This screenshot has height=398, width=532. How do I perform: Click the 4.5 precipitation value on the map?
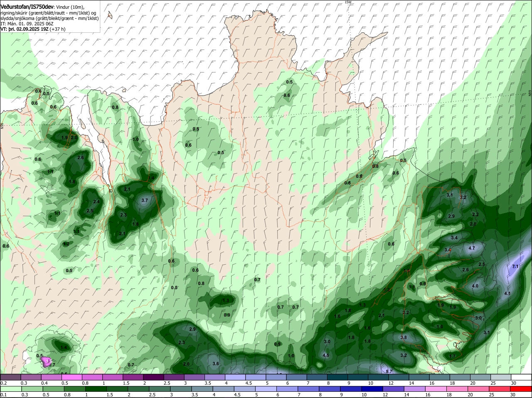click(326, 355)
